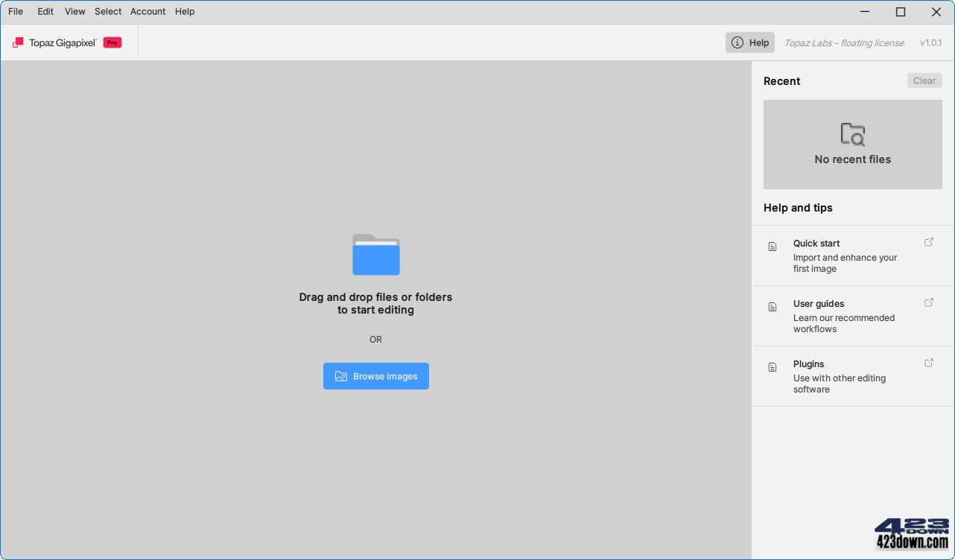Image resolution: width=955 pixels, height=560 pixels.
Task: Open the Quick start external link icon
Action: click(x=928, y=242)
